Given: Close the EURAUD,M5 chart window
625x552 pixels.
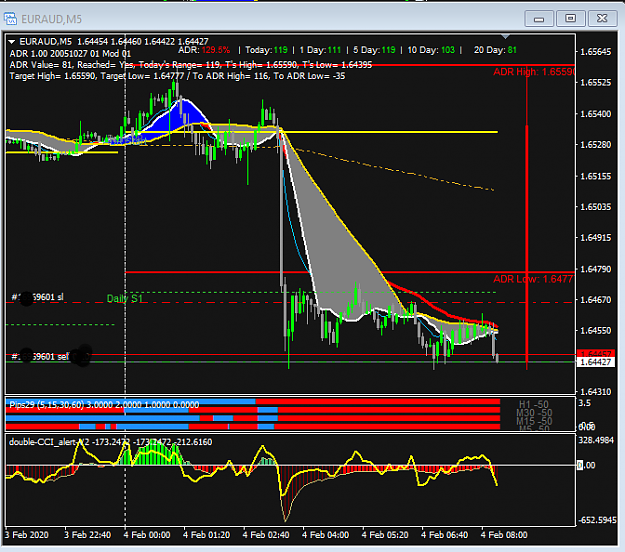Looking at the screenshot, I should (x=602, y=18).
